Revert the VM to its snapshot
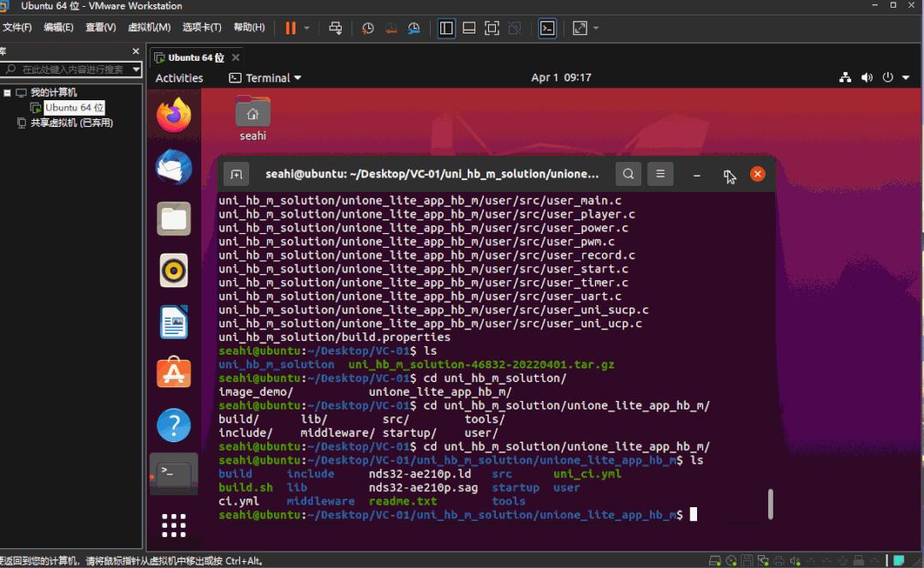Viewport: 924px width, 568px height. (x=391, y=27)
